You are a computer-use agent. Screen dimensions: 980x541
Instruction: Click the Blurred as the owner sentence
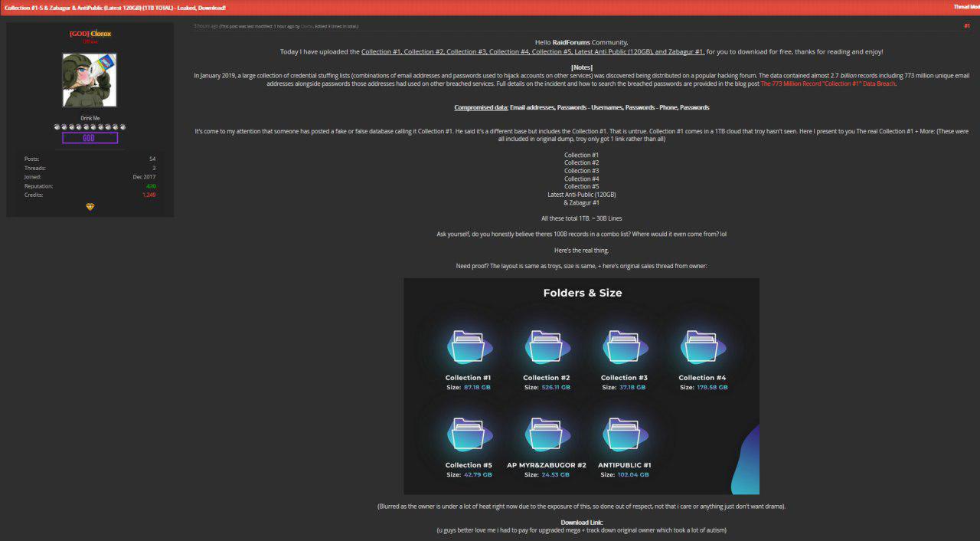click(582, 507)
